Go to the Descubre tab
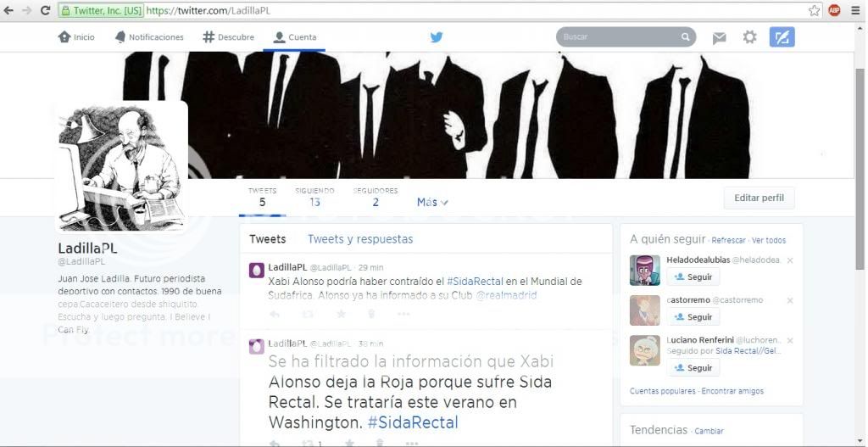The image size is (868, 447). (228, 37)
